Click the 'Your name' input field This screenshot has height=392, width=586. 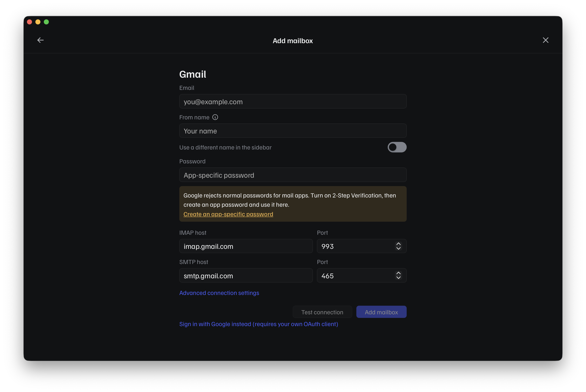pos(293,131)
